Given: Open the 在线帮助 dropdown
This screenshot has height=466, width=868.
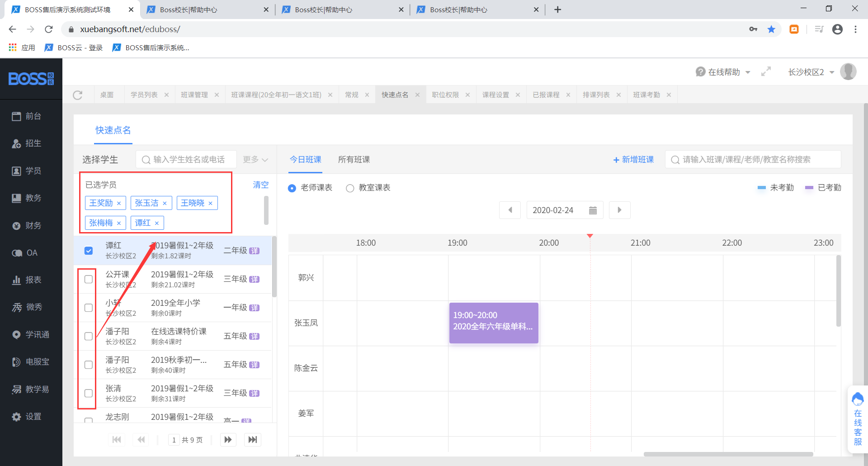Looking at the screenshot, I should (723, 72).
